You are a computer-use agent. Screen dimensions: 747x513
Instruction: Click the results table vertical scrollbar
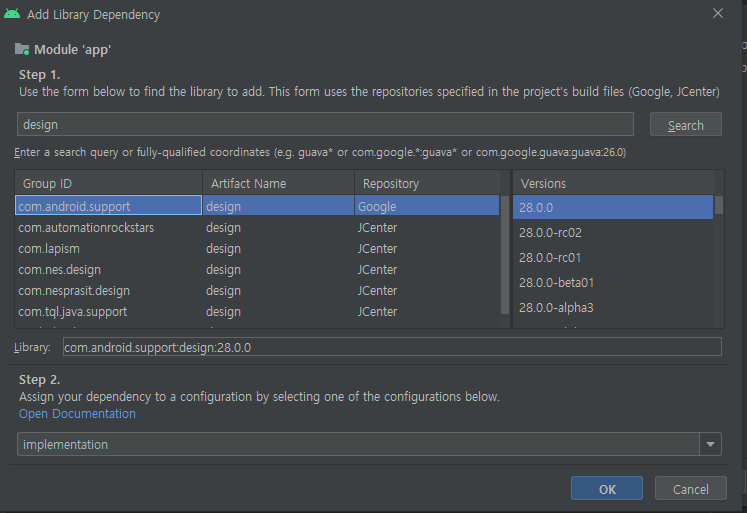pyautogui.click(x=505, y=255)
